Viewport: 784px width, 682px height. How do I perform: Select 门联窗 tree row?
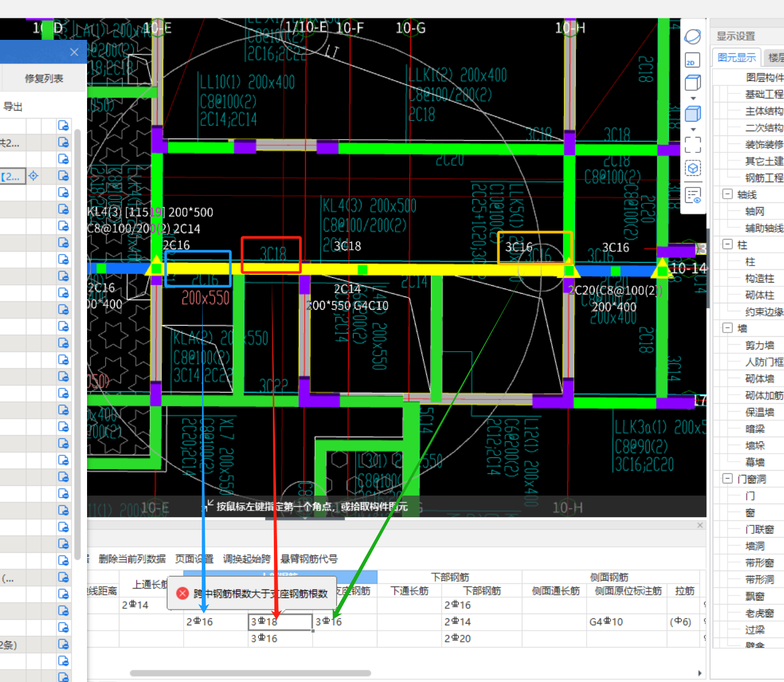760,529
